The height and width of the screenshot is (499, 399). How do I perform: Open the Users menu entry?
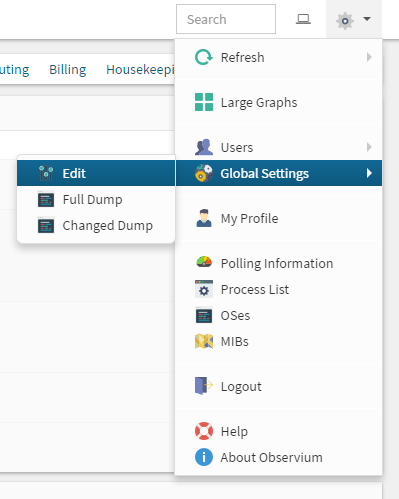278,147
